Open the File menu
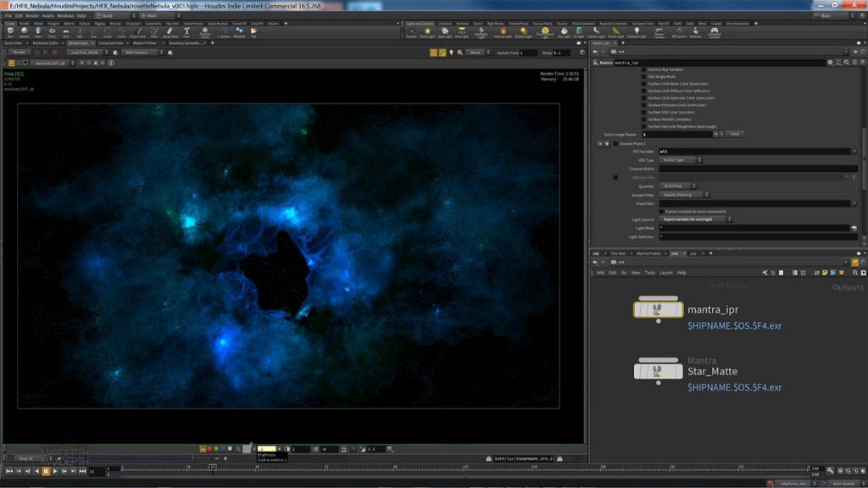 (x=8, y=16)
